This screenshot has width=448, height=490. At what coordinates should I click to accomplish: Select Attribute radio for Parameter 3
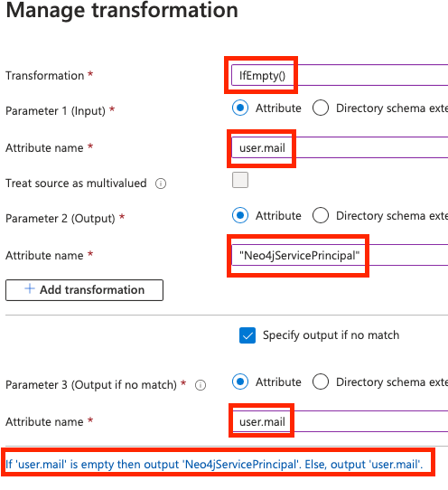pos(240,382)
